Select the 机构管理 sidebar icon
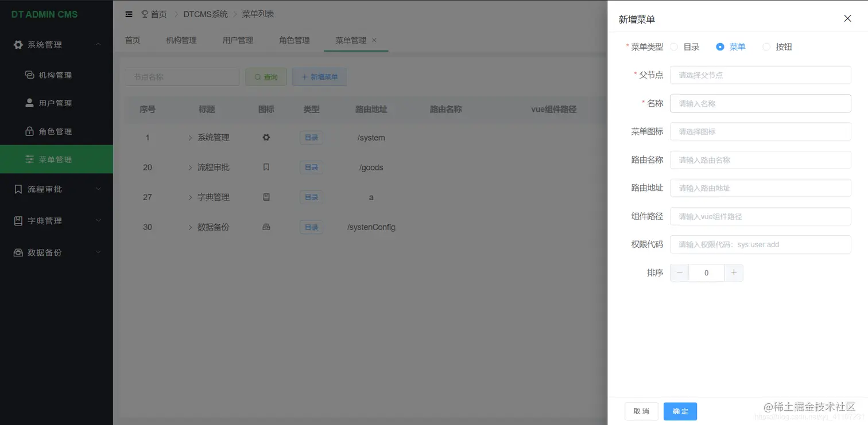This screenshot has width=868, height=425. click(x=30, y=75)
